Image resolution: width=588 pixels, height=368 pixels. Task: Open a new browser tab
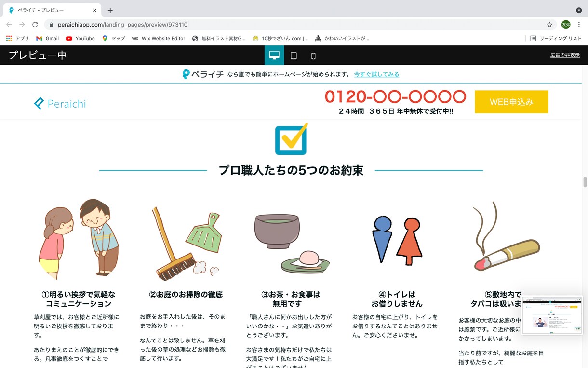pyautogui.click(x=110, y=10)
